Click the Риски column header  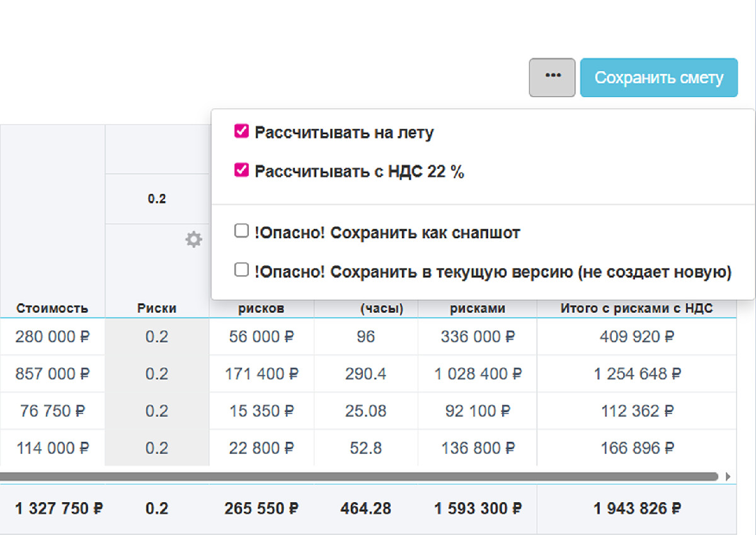click(157, 308)
